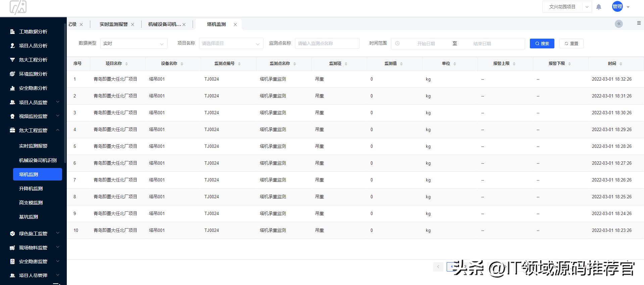Expand 安全隐患监管 submenu
The width and height of the screenshot is (644, 285).
tap(58, 261)
